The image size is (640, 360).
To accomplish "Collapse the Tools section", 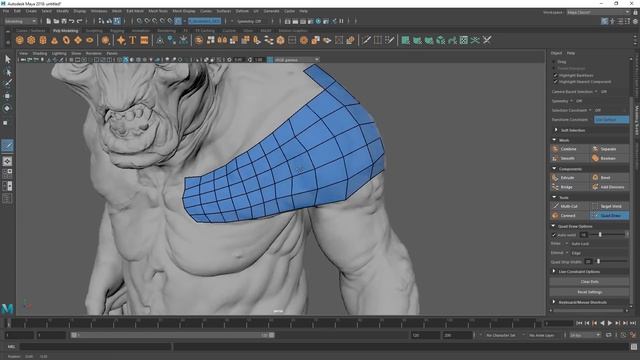I will (554, 197).
